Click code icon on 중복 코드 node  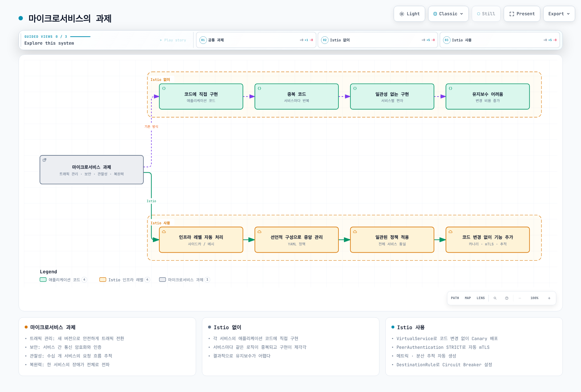pos(259,88)
